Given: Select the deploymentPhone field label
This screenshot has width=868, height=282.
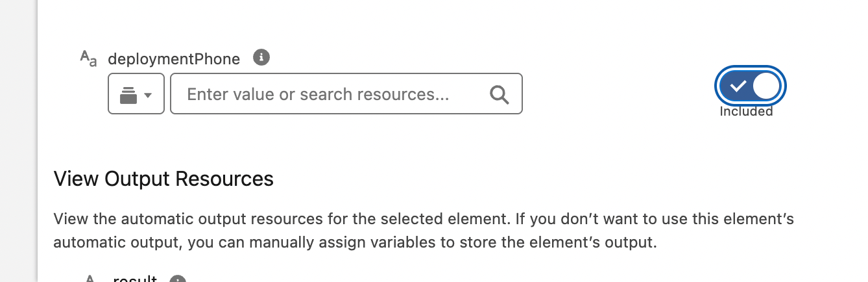Looking at the screenshot, I should point(174,59).
